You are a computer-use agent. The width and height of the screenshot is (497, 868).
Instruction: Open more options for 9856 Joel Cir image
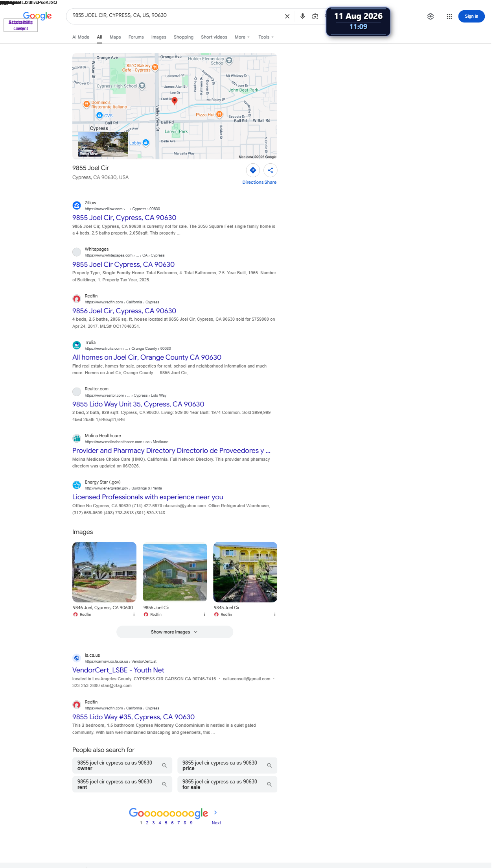204,614
